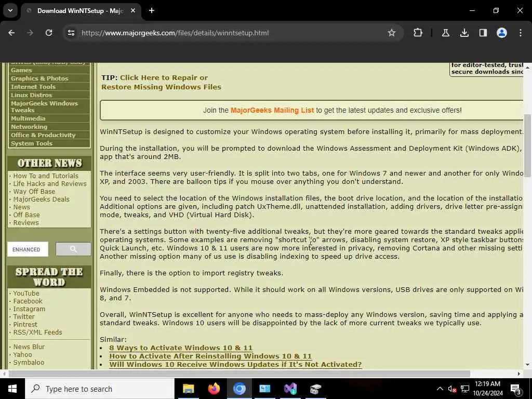
Task: Go back to the previous page
Action: click(x=11, y=33)
